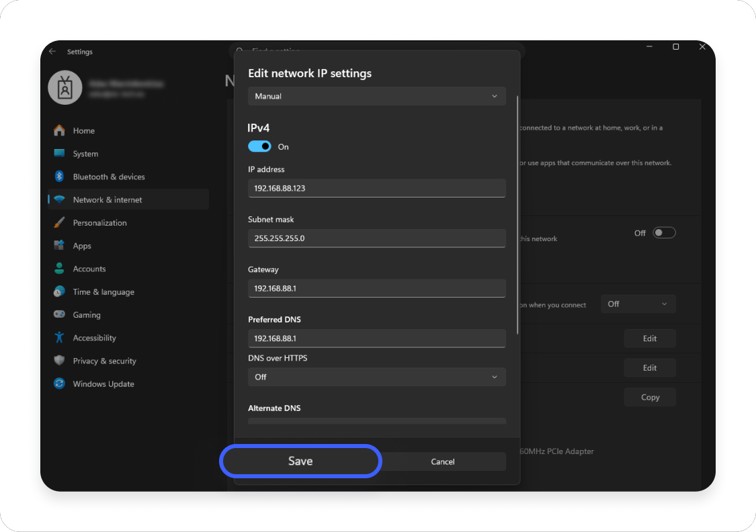Screen dimensions: 756x532
Task: Go to Bluetooth & devices
Action: [x=128, y=177]
